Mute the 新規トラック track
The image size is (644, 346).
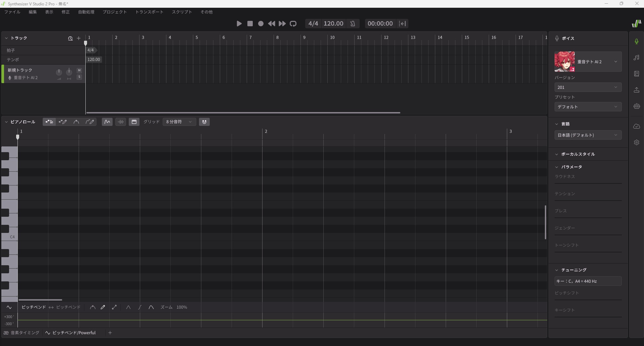[79, 70]
